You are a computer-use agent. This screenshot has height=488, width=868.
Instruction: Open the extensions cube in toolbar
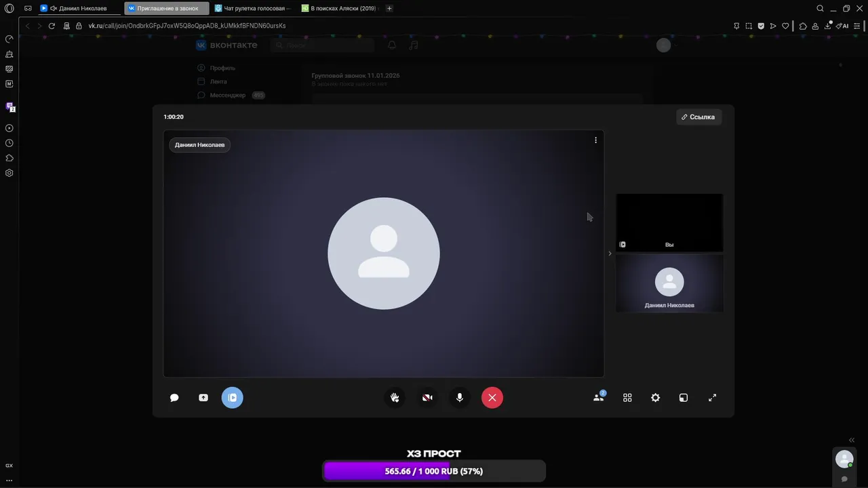coord(803,26)
